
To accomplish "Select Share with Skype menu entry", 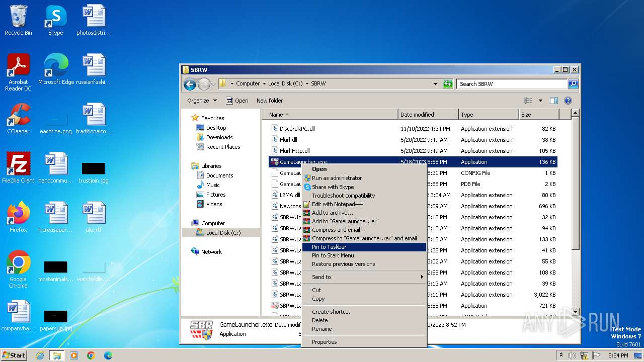I will [x=364, y=187].
